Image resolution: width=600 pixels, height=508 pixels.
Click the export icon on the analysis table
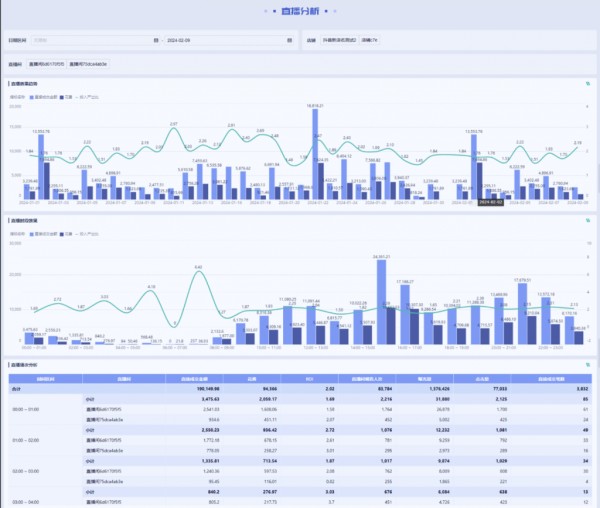[x=588, y=366]
